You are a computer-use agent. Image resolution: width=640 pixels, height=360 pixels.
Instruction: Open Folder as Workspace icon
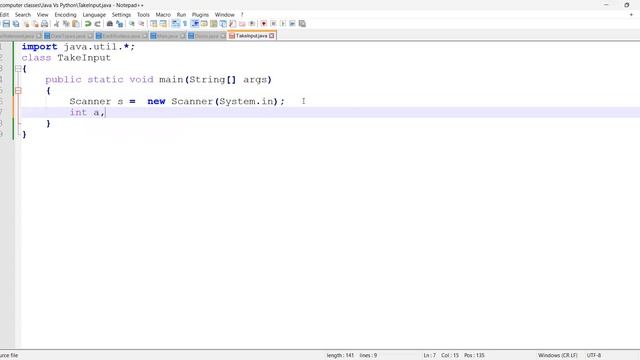point(242,24)
